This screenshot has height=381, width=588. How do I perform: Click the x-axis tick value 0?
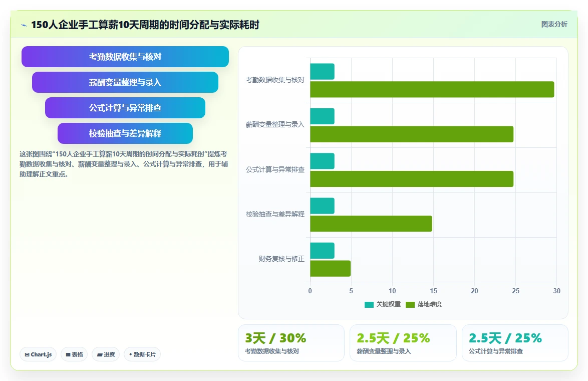[310, 291]
